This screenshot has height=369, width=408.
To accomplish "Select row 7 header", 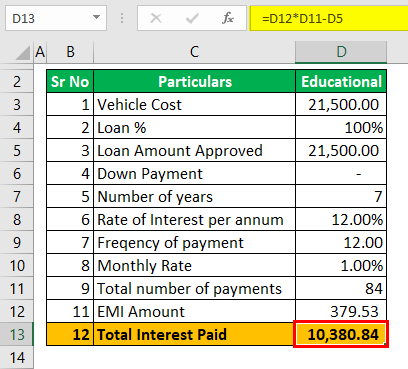I will pos(17,196).
